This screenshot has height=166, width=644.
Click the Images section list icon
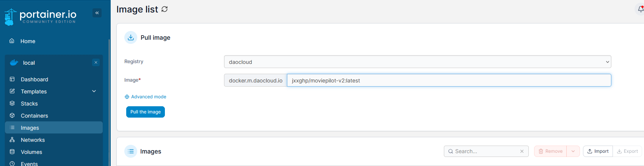pyautogui.click(x=131, y=151)
